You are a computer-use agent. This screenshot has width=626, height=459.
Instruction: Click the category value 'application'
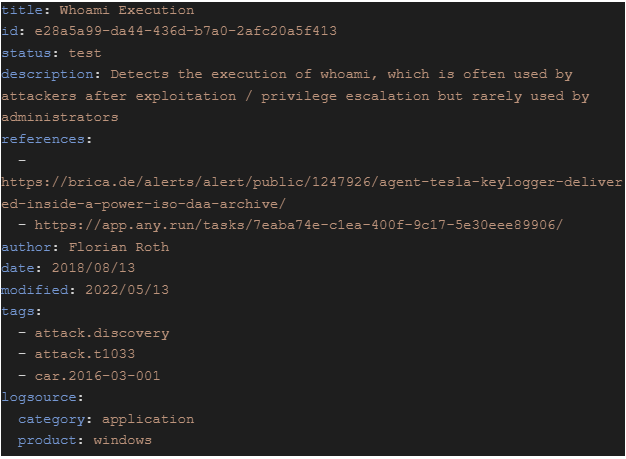pyautogui.click(x=148, y=419)
